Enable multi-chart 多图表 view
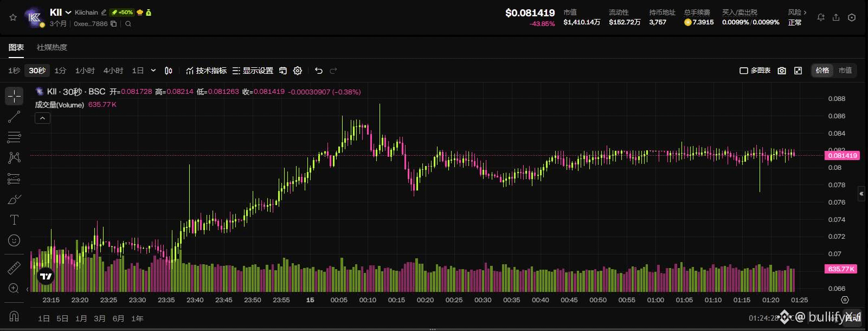 pos(755,71)
